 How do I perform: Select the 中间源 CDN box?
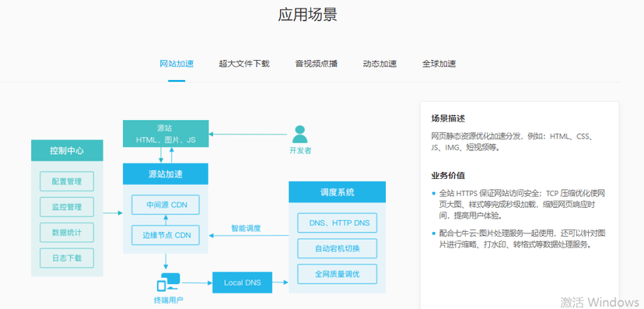166,205
